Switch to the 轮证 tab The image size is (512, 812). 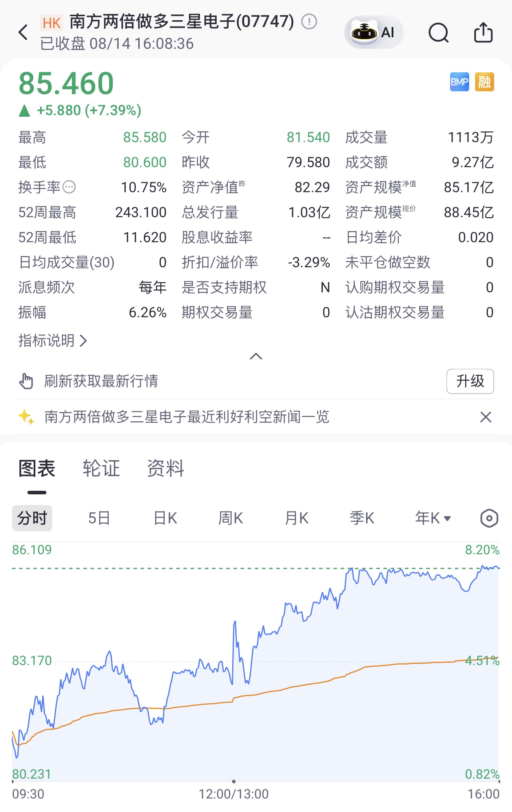101,469
